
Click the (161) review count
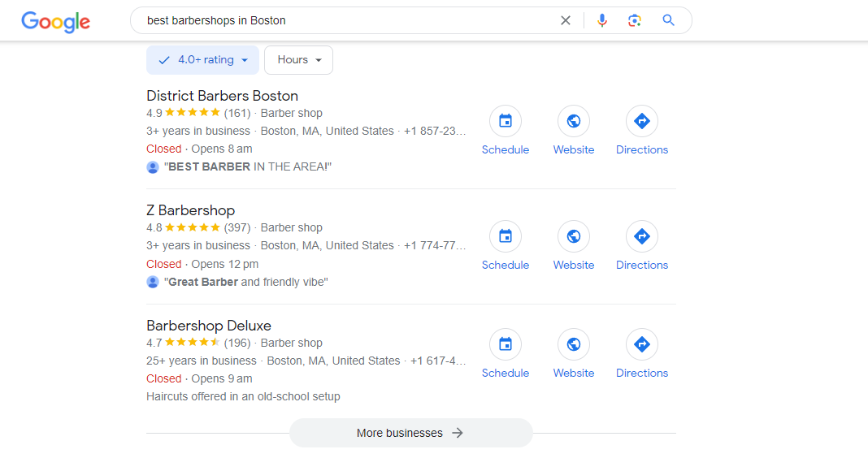click(237, 113)
